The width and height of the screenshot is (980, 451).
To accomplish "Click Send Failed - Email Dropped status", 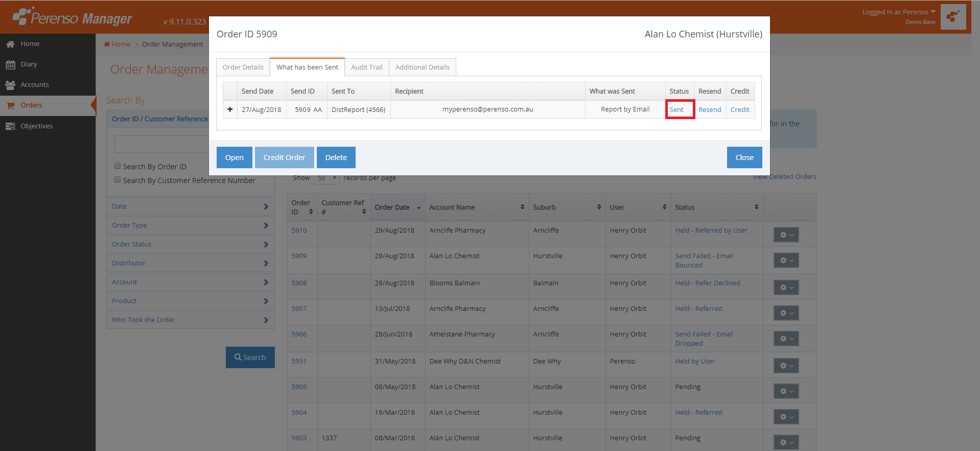I will coord(704,339).
